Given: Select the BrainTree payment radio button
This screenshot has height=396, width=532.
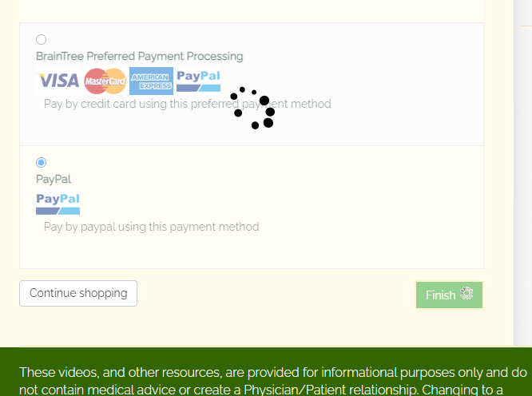Looking at the screenshot, I should pyautogui.click(x=42, y=39).
